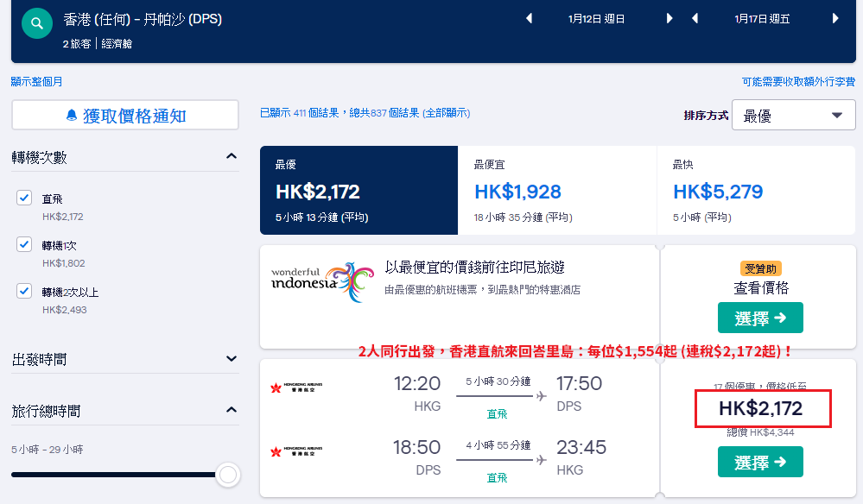Toggle the 轉機1次 one-stop checkbox

click(x=24, y=244)
